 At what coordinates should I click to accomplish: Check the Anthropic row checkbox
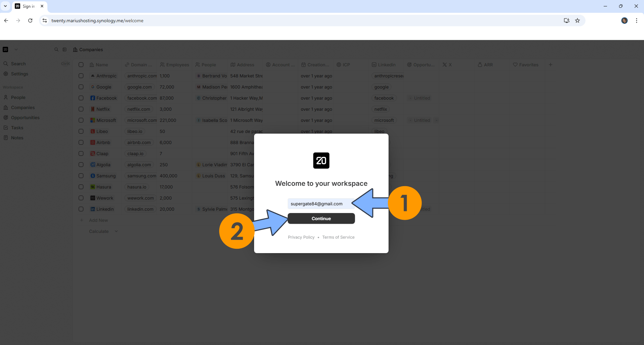pos(81,76)
